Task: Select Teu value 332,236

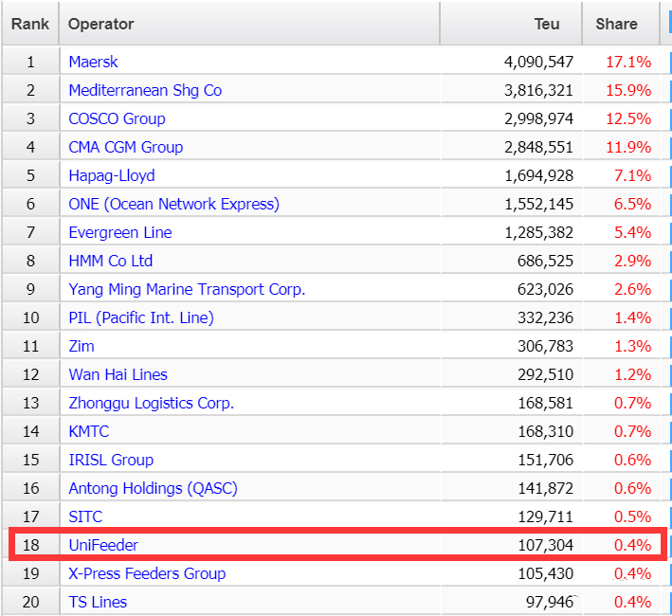Action: tap(545, 317)
